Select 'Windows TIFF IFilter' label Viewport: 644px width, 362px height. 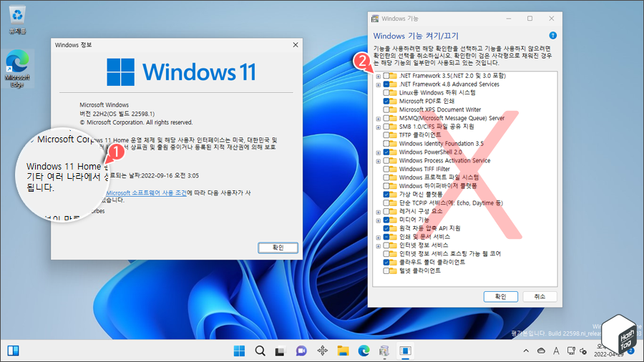tap(424, 169)
